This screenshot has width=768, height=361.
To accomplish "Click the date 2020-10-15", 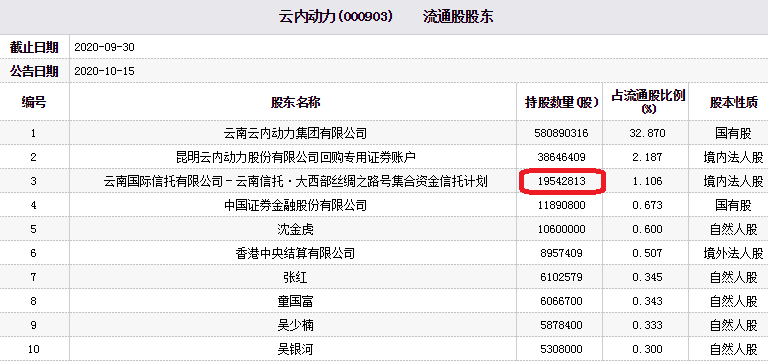I will click(x=104, y=72).
